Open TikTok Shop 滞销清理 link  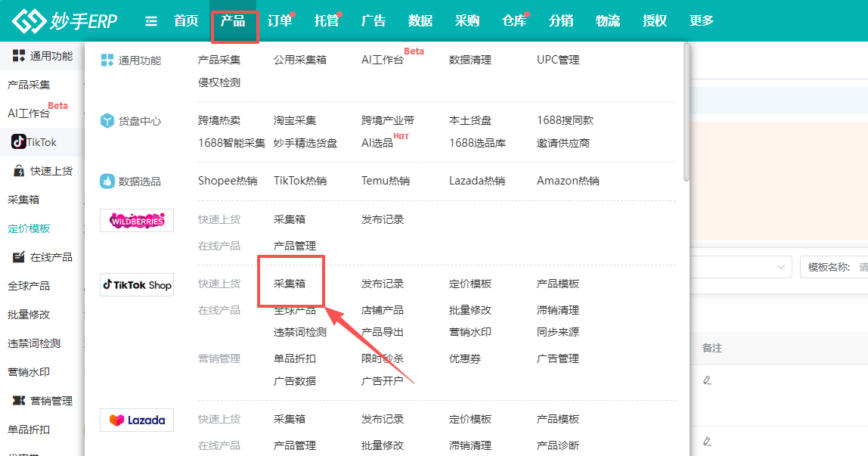[x=558, y=310]
